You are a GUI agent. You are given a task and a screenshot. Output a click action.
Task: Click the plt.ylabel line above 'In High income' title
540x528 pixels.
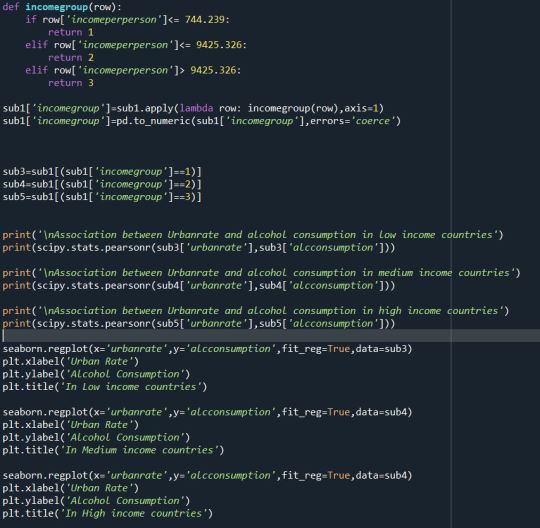coord(96,501)
